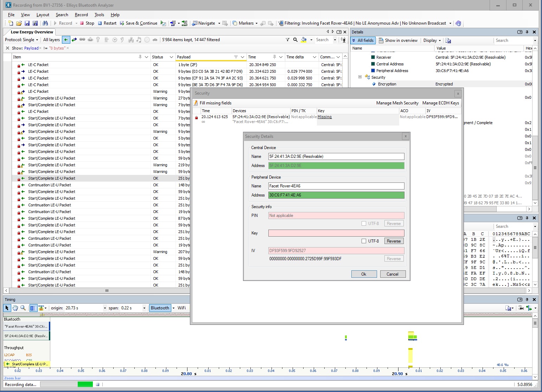Open the Time delta column dropdown
This screenshot has width=542, height=392.
[314, 57]
